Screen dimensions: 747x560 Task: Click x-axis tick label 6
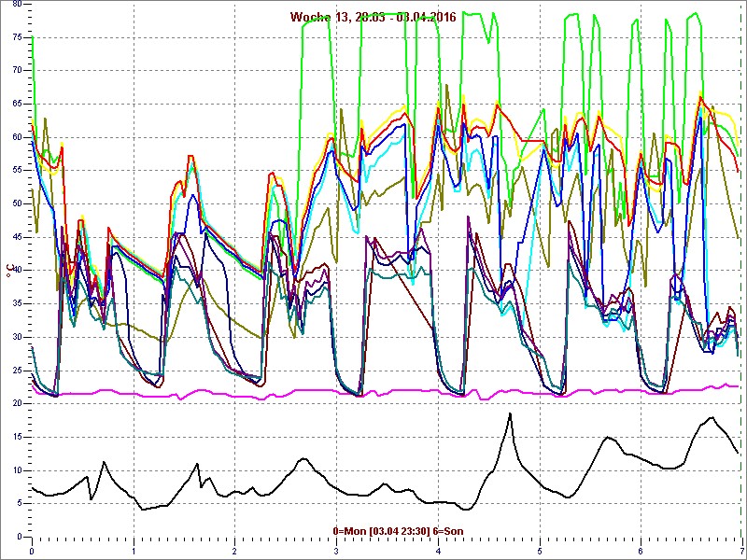tap(641, 548)
